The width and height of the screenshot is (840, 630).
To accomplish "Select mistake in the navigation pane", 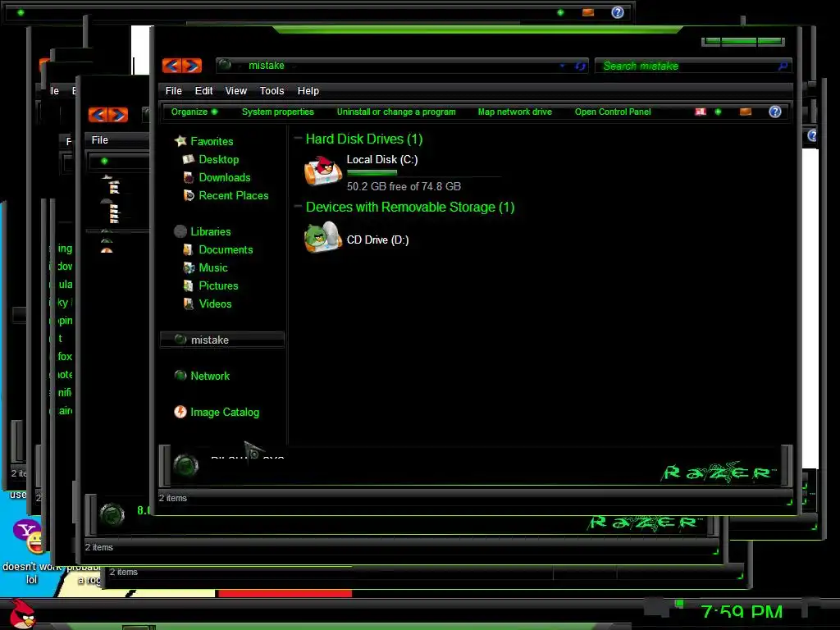I will click(222, 340).
